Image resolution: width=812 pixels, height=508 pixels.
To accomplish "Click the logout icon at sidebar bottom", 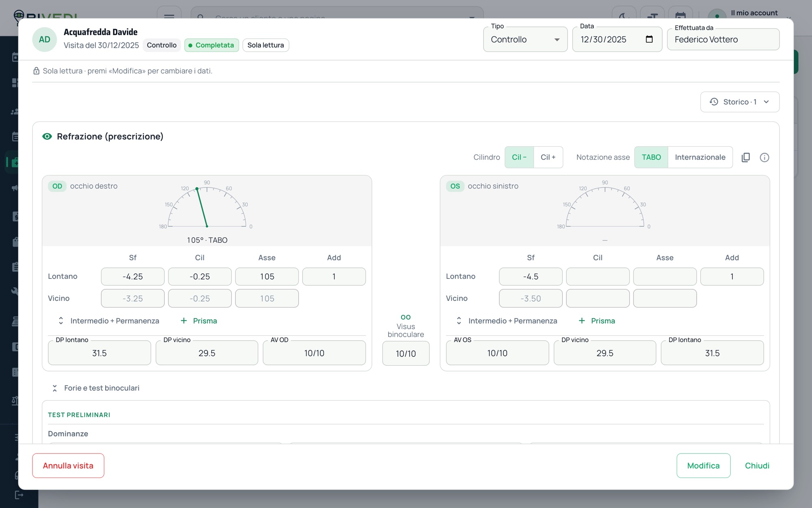I will (x=19, y=495).
